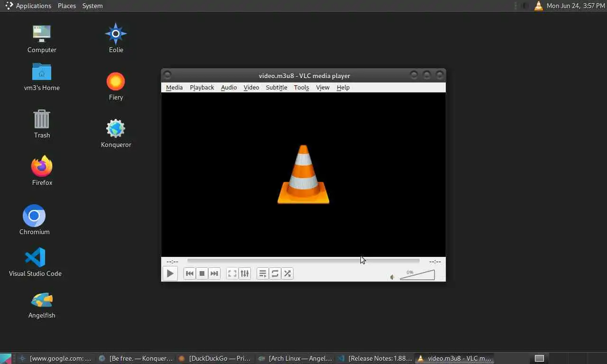Switch to DuckDuckGo taskbar window
607x364 pixels.
215,358
